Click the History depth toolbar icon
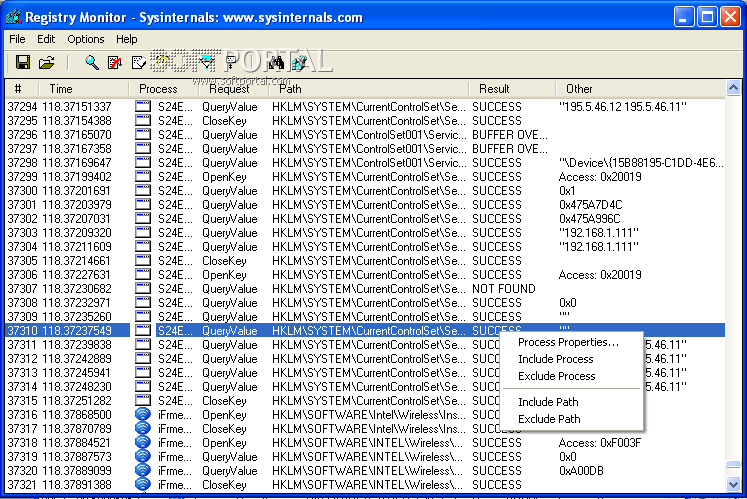Viewport: 747px width, 499px height. [231, 62]
